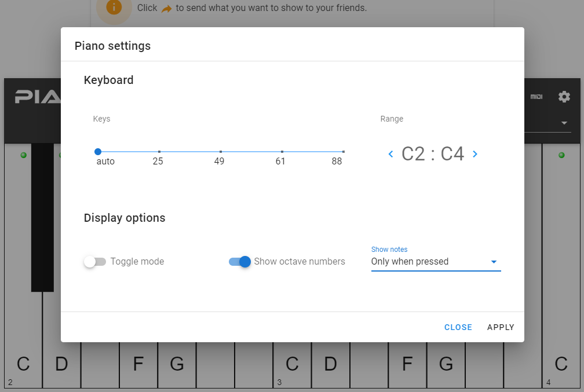Click the orange info circle icon

tap(114, 8)
